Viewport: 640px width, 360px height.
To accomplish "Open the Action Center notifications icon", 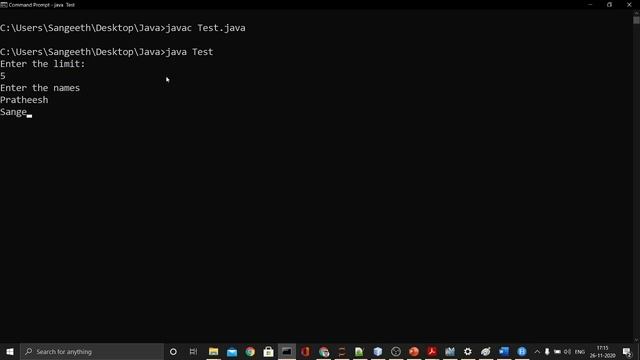I will [x=627, y=352].
